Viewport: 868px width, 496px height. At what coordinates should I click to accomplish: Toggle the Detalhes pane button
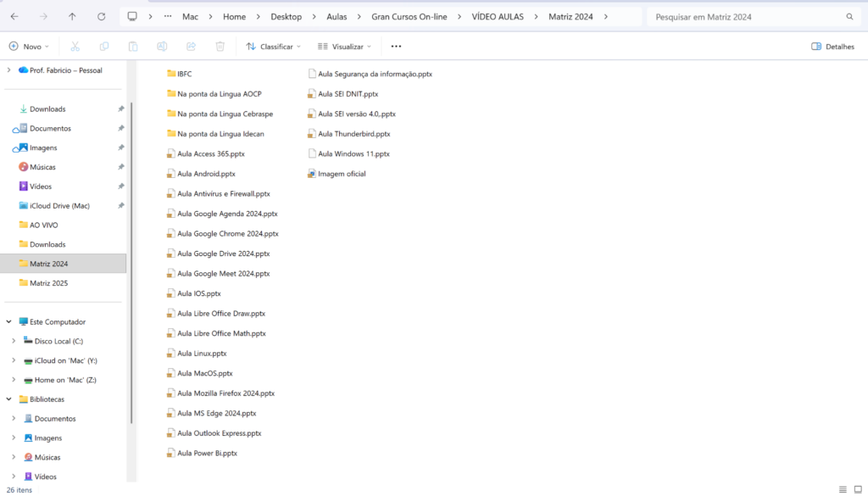(832, 47)
